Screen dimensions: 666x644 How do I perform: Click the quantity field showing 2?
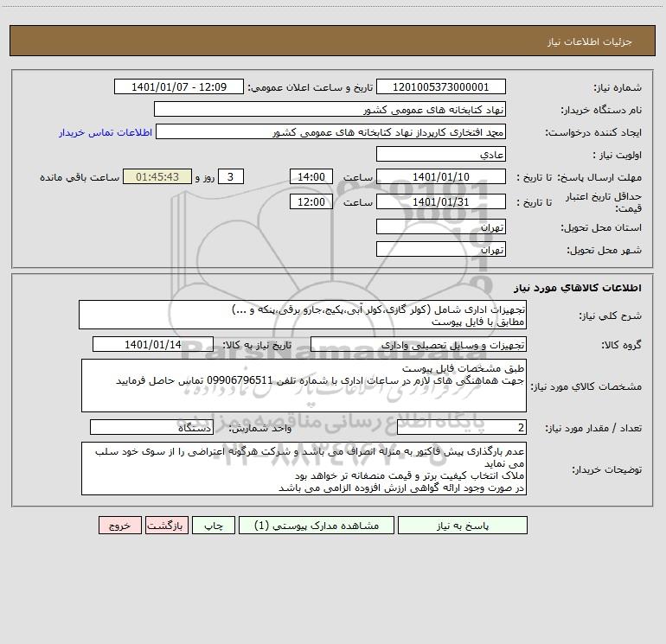click(x=462, y=428)
